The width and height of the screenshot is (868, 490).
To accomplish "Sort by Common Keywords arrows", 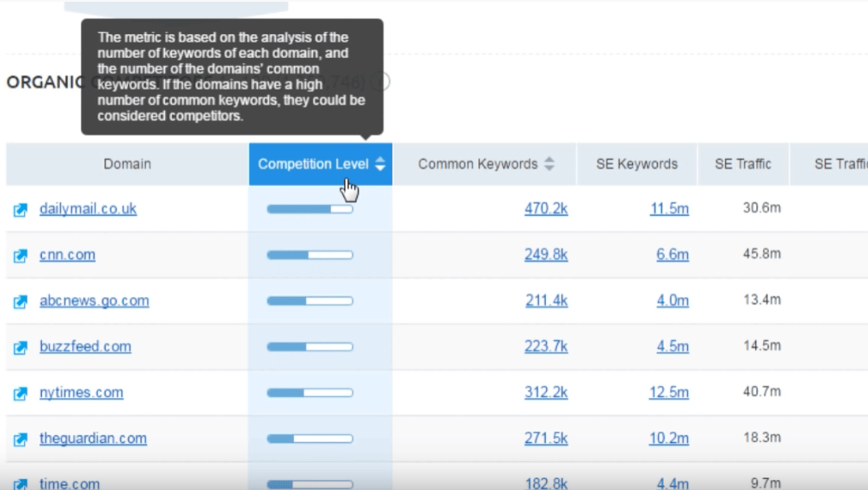I will tap(549, 164).
